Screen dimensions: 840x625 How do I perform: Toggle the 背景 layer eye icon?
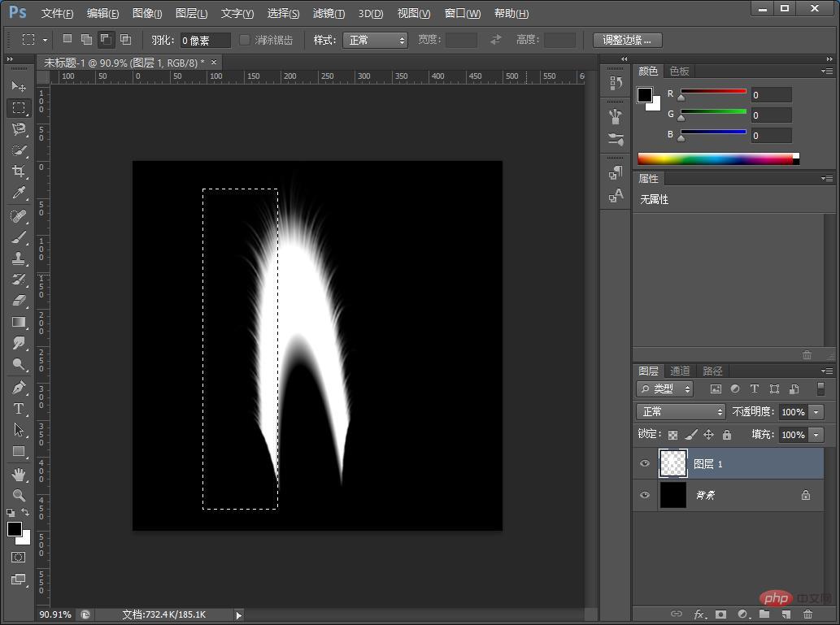(645, 495)
